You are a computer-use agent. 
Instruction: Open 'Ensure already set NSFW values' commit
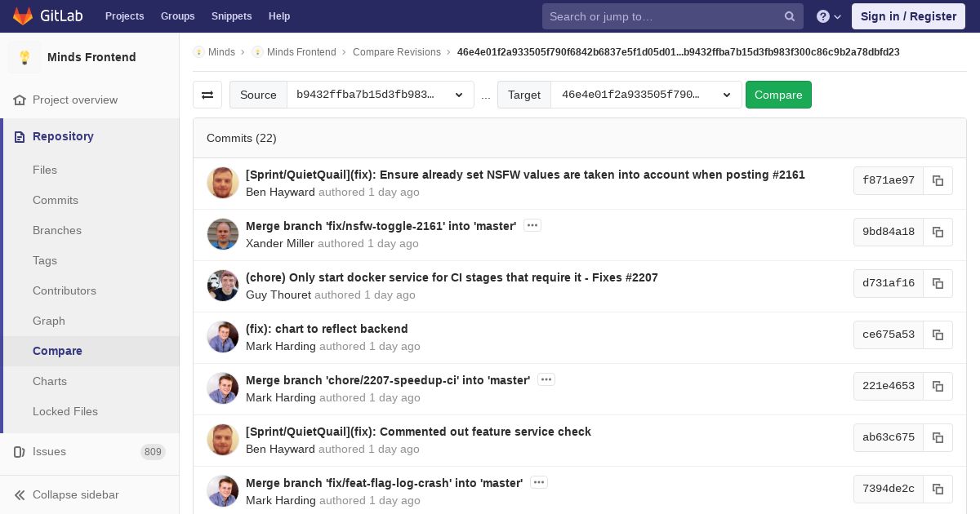pyautogui.click(x=525, y=175)
